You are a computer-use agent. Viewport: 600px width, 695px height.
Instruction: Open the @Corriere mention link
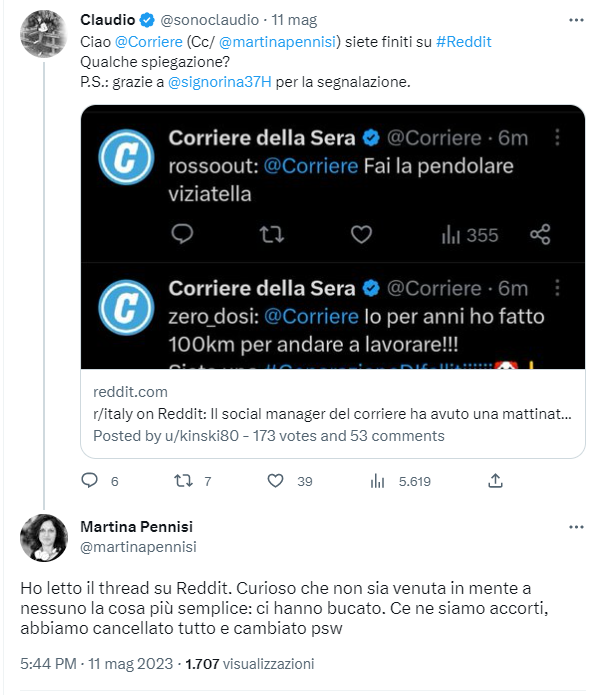click(148, 42)
